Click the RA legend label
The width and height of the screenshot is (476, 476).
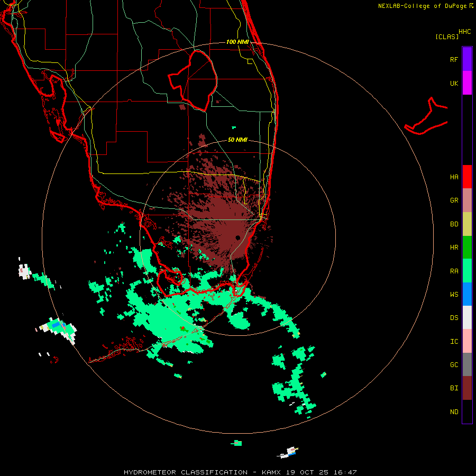[454, 271]
